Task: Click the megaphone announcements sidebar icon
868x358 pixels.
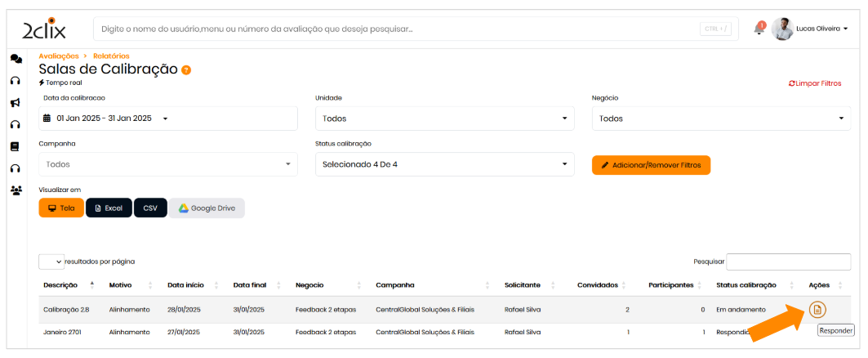Action: (x=15, y=103)
